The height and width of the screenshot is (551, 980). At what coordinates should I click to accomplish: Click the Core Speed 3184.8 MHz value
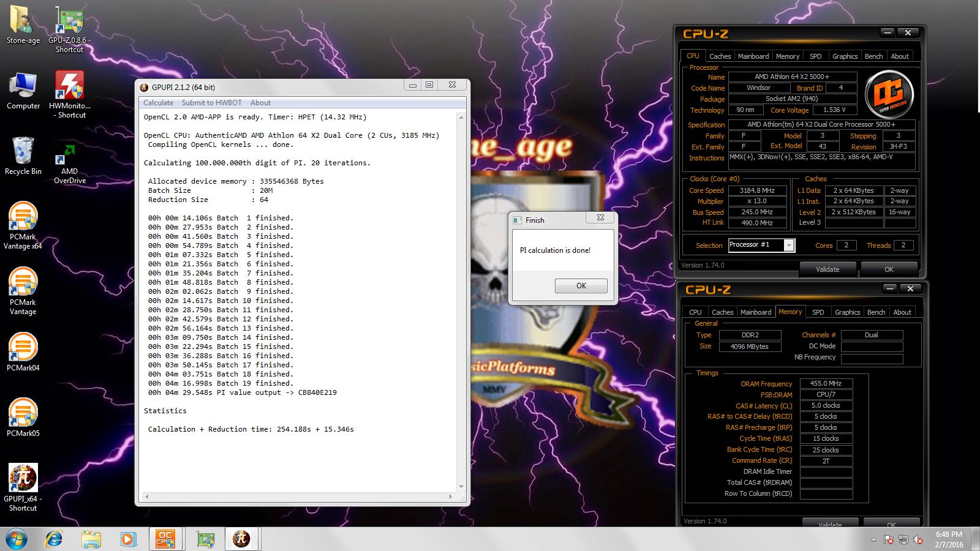pos(756,190)
